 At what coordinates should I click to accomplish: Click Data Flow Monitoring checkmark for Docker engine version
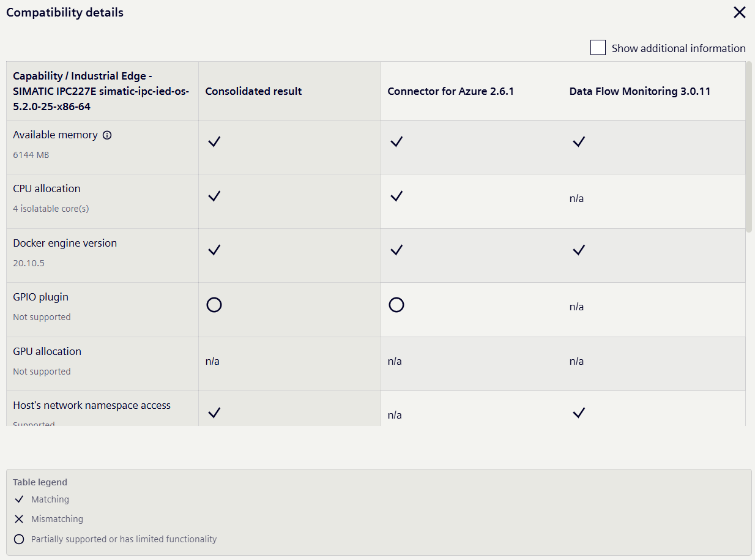point(579,250)
